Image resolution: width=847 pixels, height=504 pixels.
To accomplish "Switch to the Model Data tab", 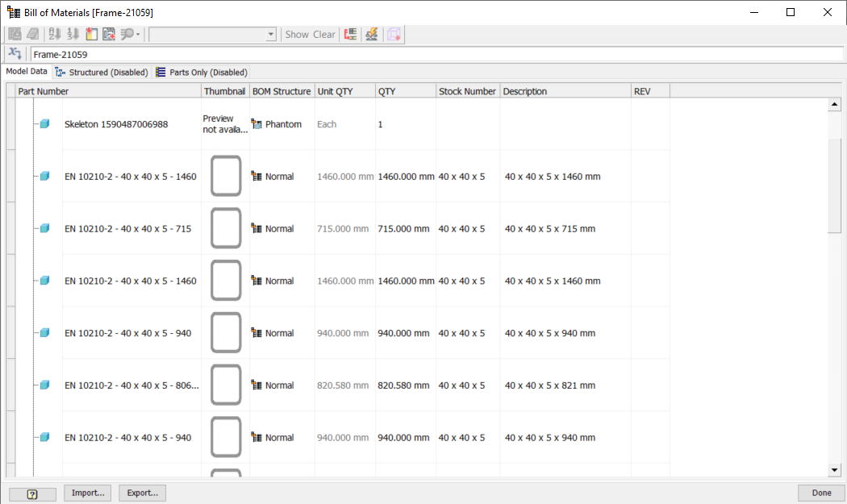I will [26, 71].
